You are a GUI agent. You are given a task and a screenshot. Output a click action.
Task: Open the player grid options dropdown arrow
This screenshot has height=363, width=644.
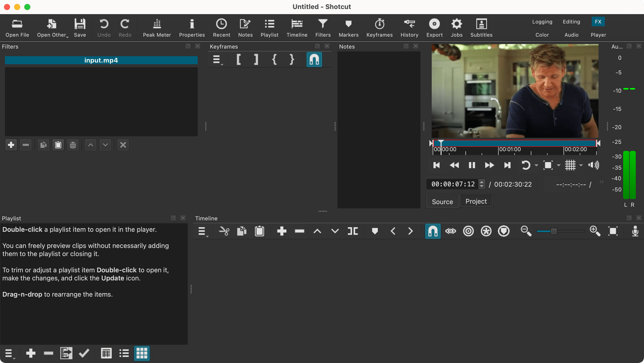[581, 165]
